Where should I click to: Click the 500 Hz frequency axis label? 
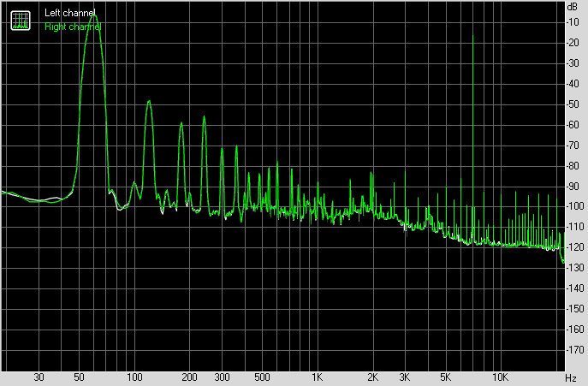tap(262, 377)
